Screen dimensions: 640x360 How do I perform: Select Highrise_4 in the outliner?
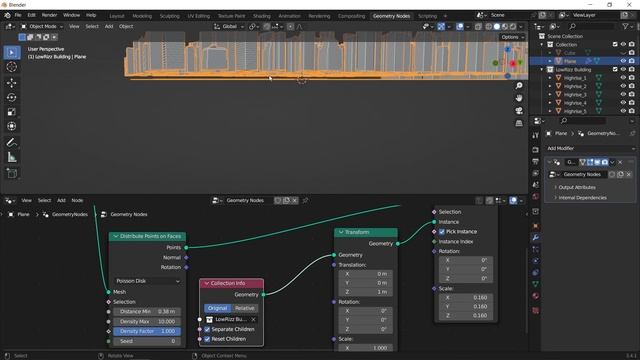click(575, 103)
